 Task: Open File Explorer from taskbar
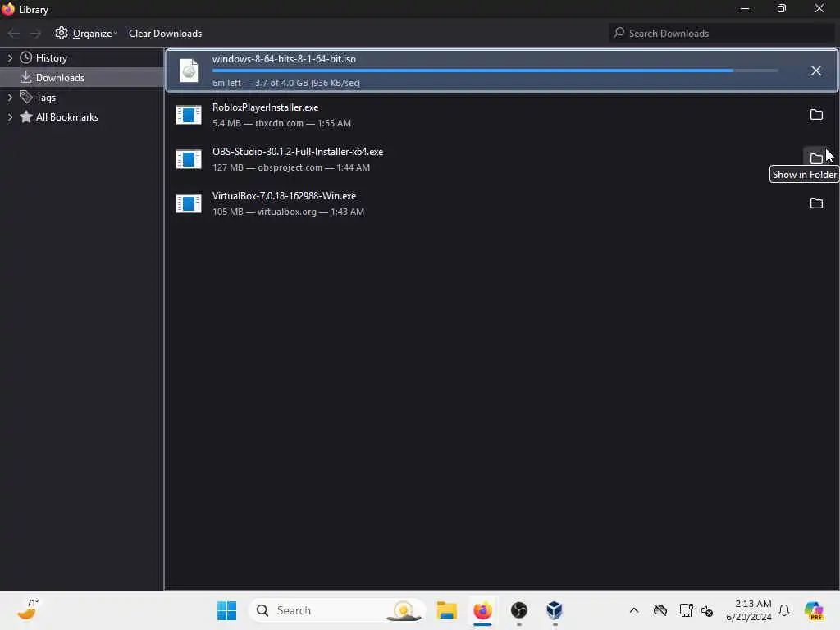click(x=446, y=610)
